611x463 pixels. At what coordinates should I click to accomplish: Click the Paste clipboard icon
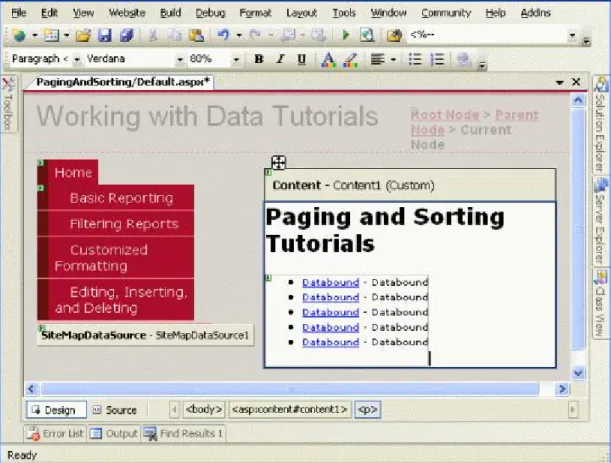[x=196, y=35]
